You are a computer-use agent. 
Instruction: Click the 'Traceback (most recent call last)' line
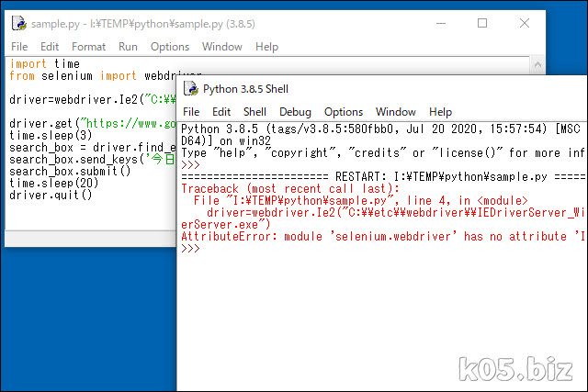(x=290, y=188)
